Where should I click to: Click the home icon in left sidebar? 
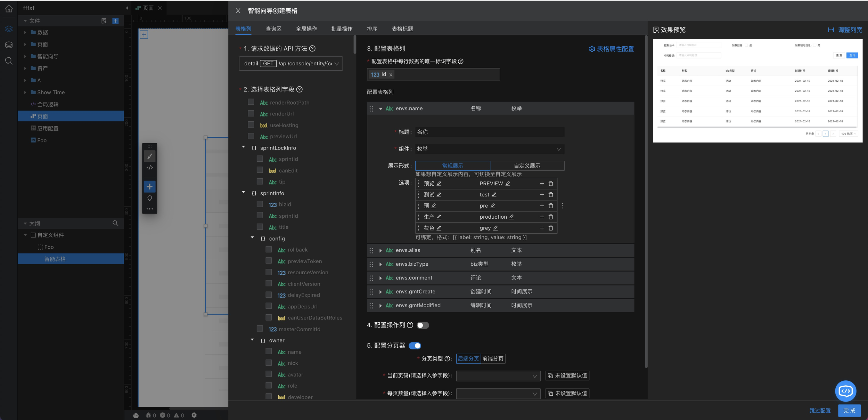pos(9,9)
